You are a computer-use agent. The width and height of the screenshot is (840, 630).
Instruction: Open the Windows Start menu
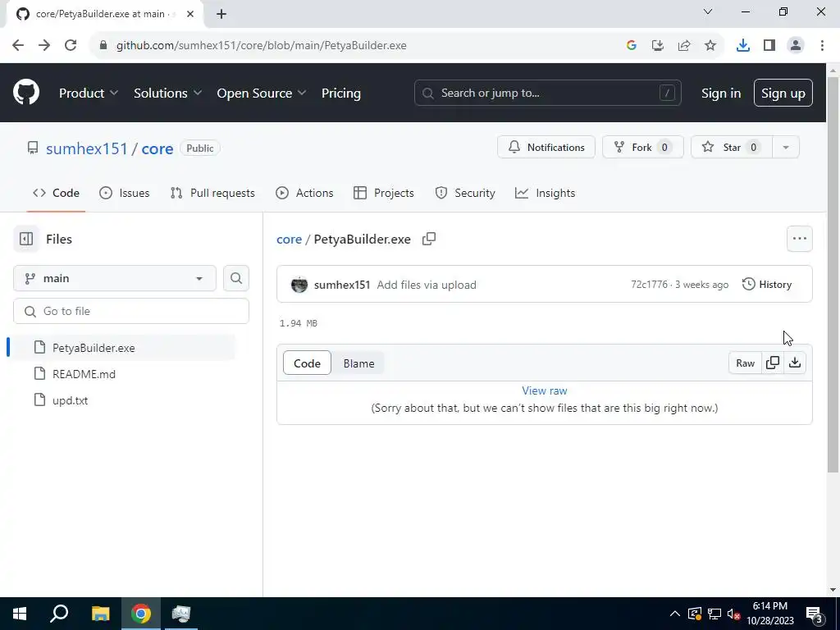click(20, 614)
